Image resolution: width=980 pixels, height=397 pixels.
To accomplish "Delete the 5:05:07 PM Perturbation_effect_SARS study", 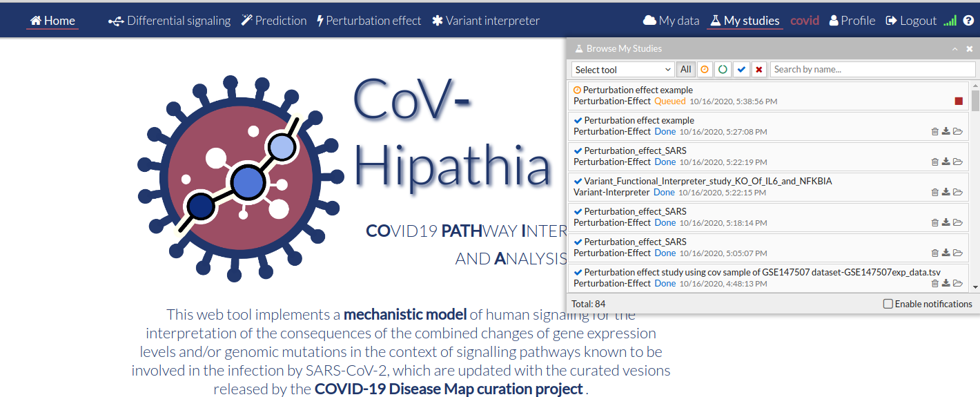I will point(935,253).
